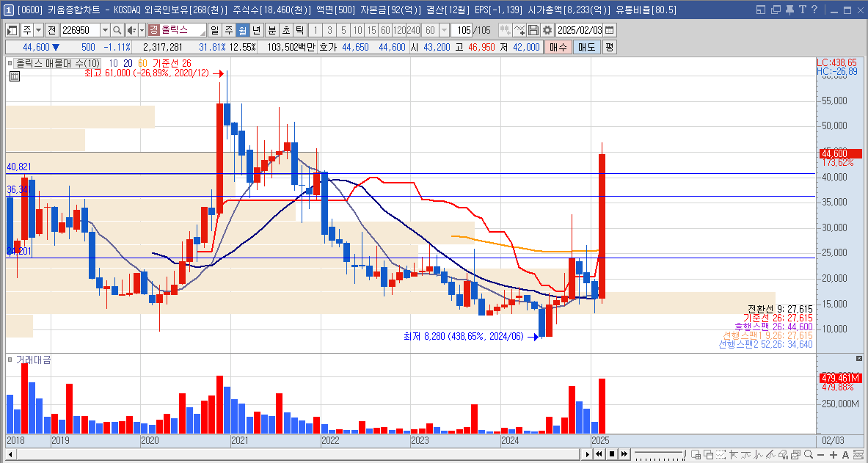This screenshot has width=868, height=463.
Task: Stop the chart replay
Action: 612,455
